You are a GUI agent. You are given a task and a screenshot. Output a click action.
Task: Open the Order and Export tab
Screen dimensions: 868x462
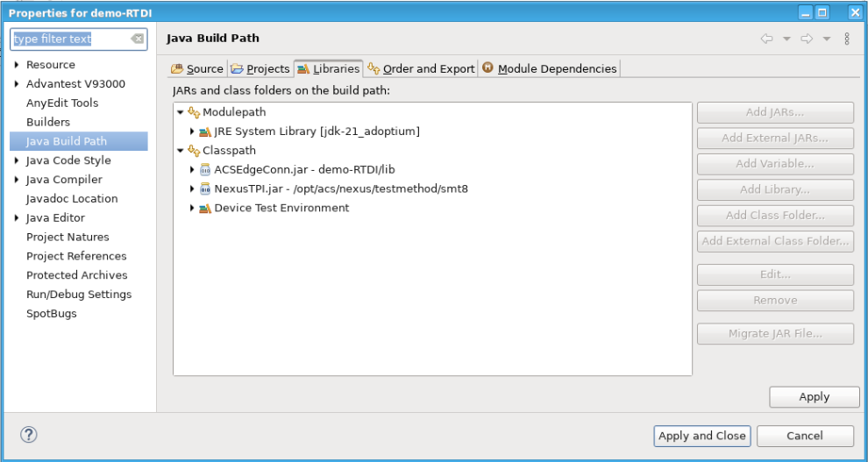421,68
